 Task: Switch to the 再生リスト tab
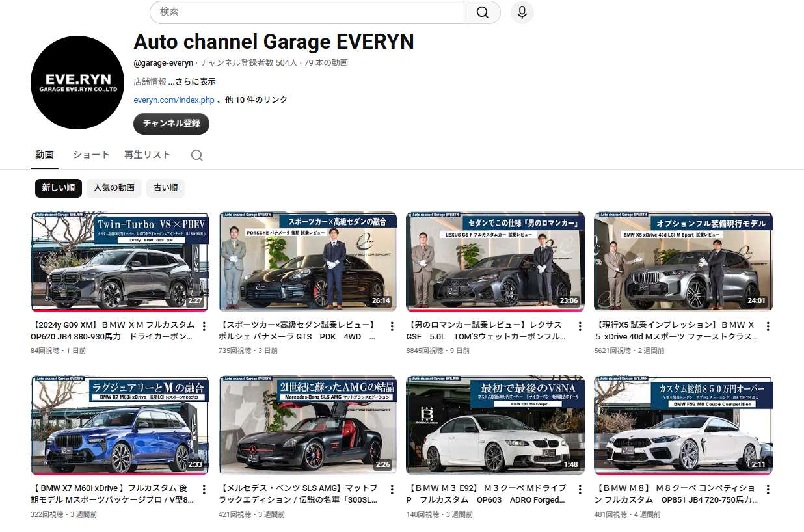[x=147, y=155]
